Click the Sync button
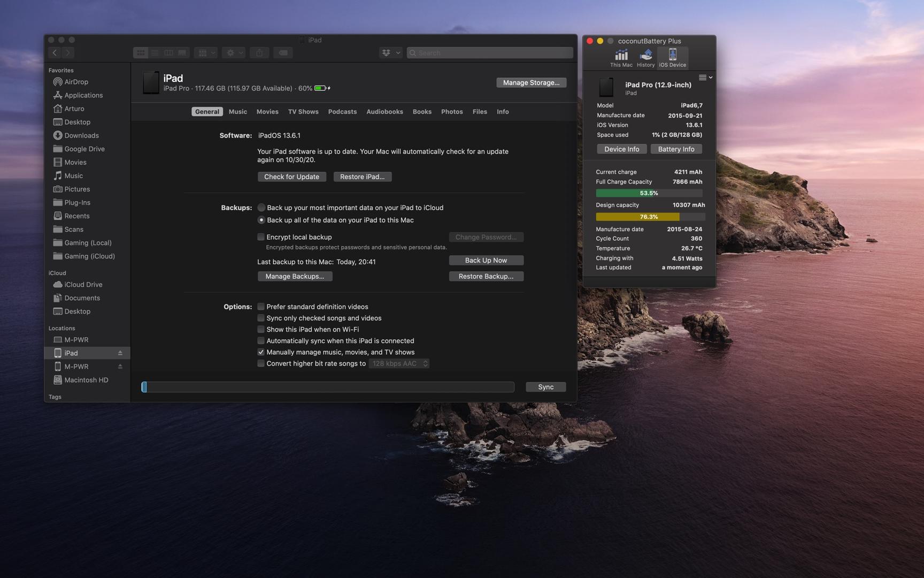 point(545,387)
